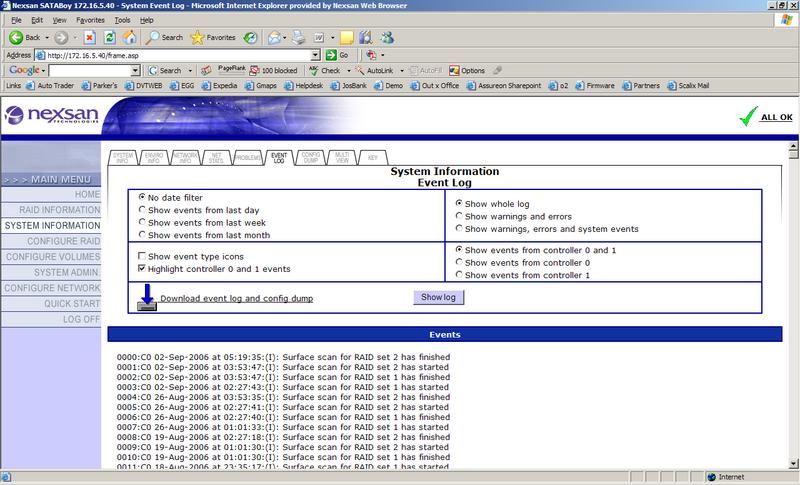Expand the Edit with Word dropdown arrow

click(332, 37)
